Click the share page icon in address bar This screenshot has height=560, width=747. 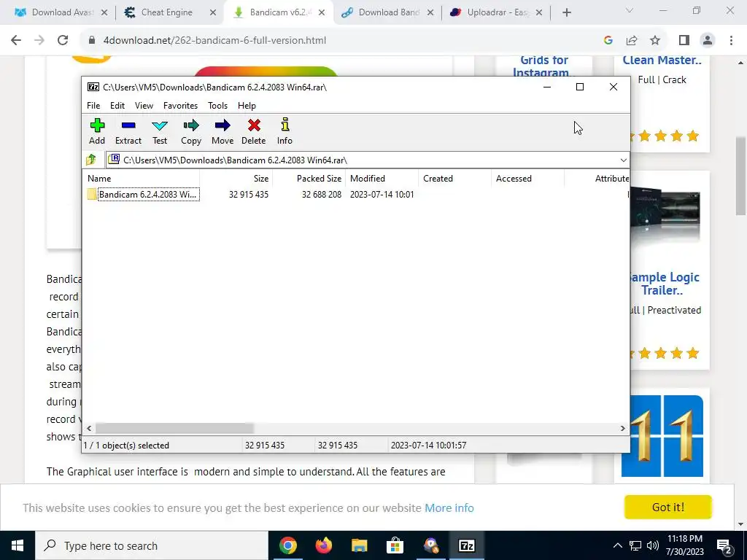[632, 41]
